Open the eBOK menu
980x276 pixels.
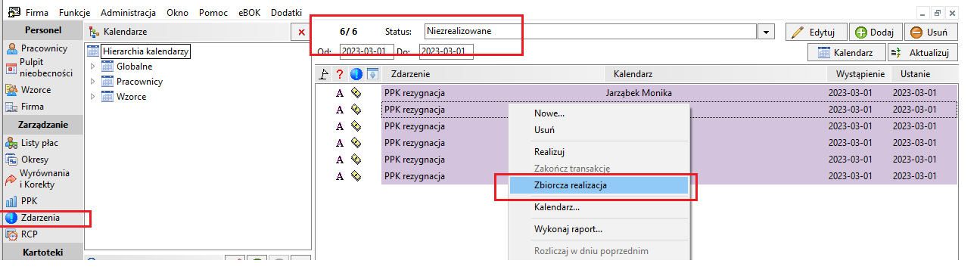tap(250, 13)
